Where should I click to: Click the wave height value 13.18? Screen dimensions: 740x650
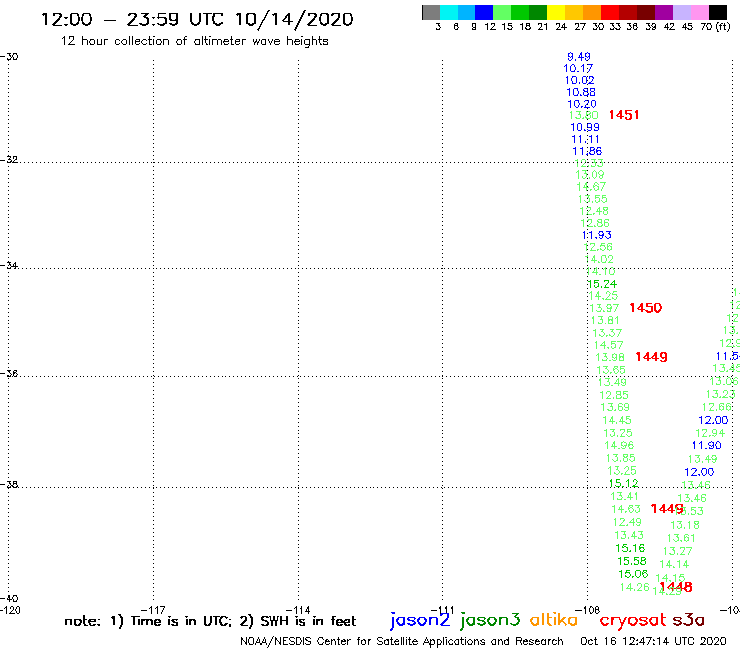click(685, 525)
